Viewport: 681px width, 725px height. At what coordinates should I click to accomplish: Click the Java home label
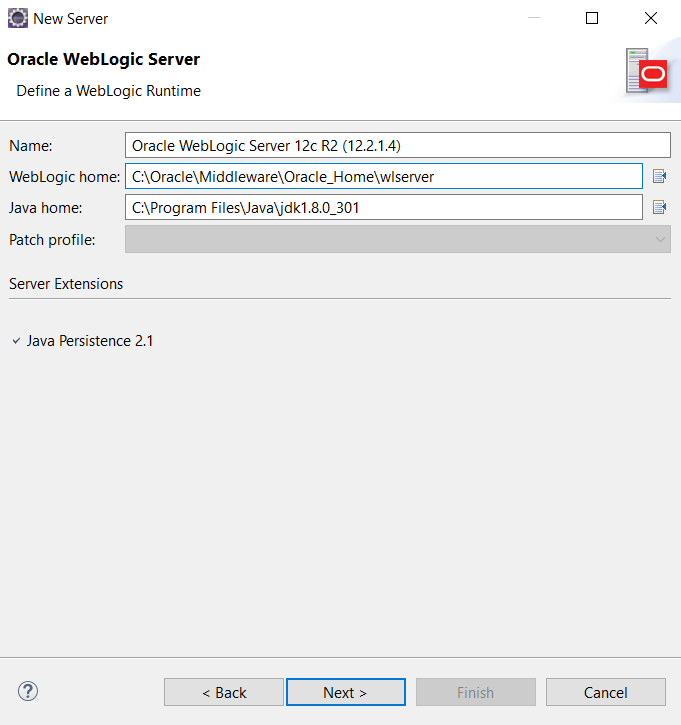click(x=46, y=208)
